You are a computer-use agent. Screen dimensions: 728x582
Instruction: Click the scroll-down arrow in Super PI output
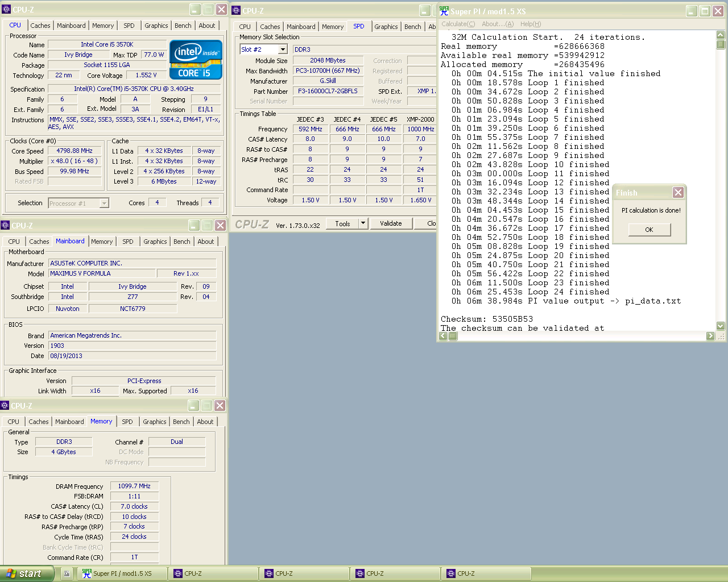[x=721, y=326]
